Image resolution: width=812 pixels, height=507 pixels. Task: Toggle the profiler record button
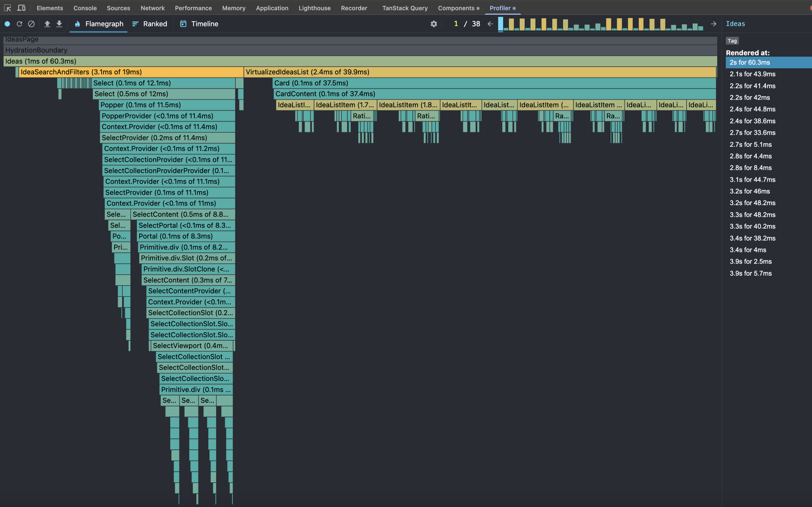coord(7,24)
